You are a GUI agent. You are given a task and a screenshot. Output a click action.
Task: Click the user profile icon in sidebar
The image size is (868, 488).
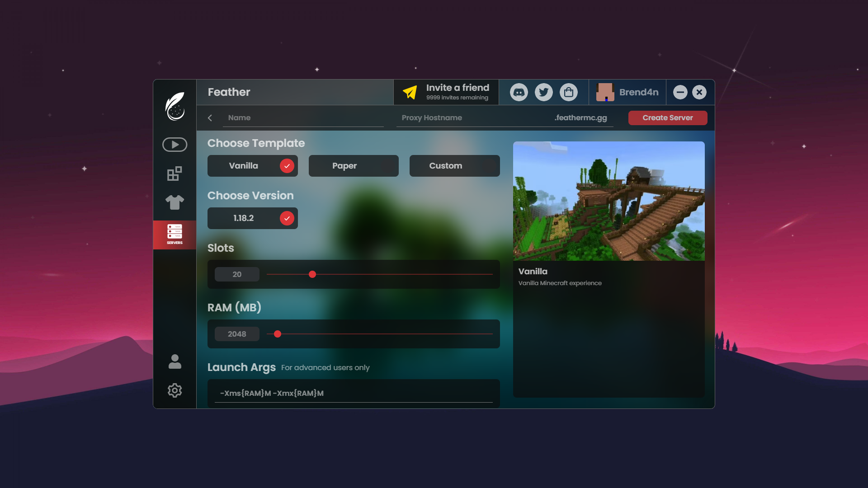tap(175, 361)
